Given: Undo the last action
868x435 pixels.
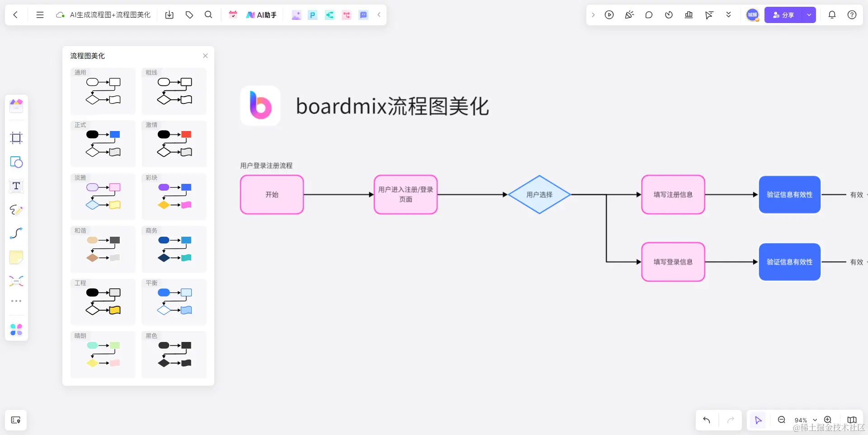Looking at the screenshot, I should click(707, 420).
